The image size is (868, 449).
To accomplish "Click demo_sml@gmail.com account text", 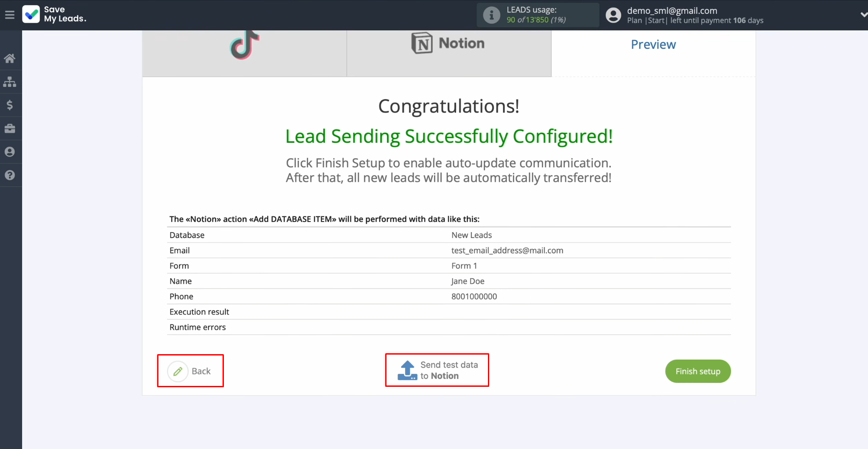I will (672, 11).
